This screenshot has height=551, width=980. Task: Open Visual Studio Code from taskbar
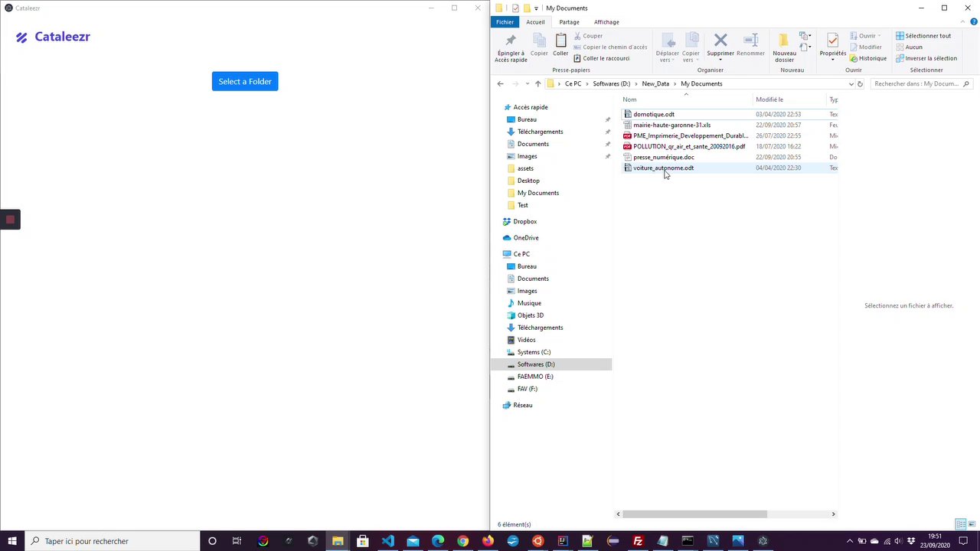point(387,541)
